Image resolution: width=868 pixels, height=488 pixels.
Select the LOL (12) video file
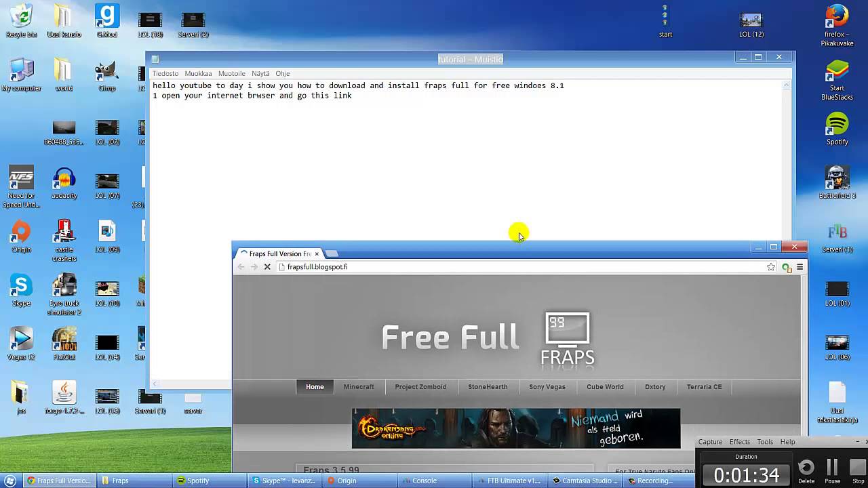pos(751,26)
